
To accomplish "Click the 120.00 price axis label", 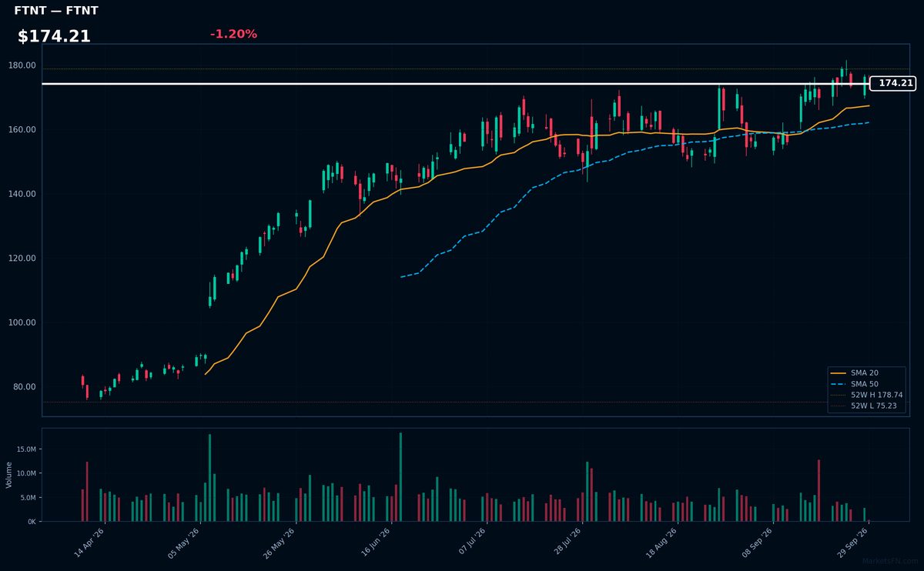I will (x=23, y=259).
